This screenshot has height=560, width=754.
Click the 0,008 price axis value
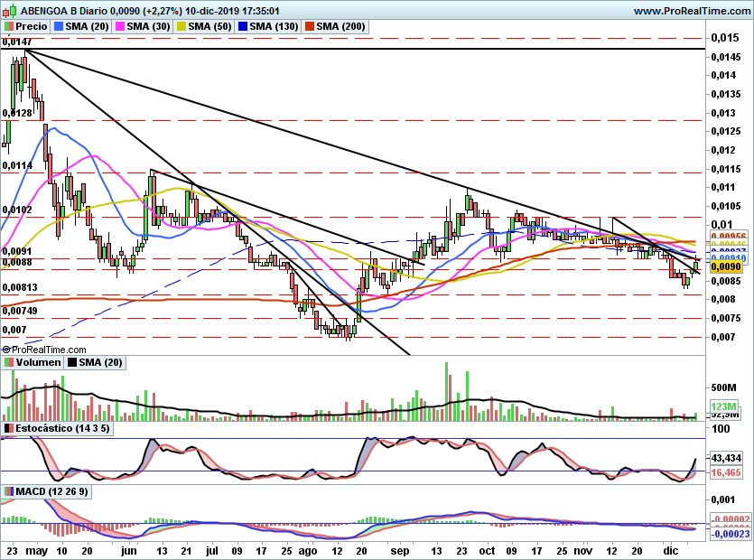point(723,299)
